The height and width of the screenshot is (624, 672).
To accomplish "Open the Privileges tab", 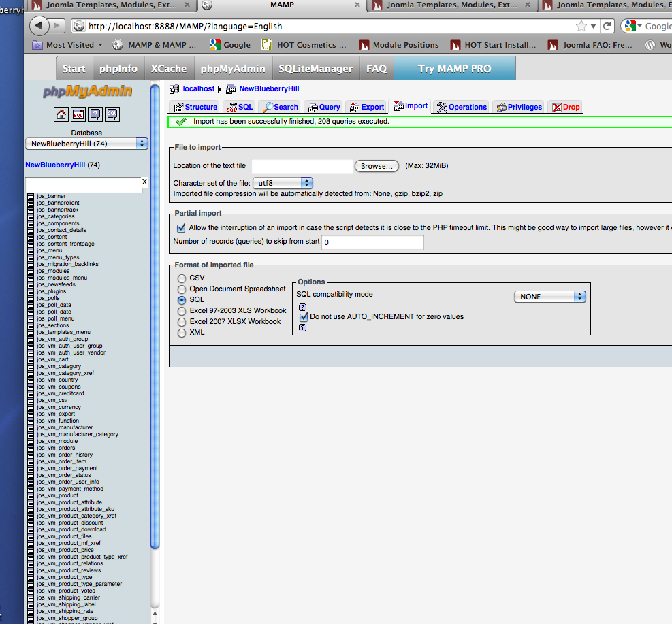I will coord(519,107).
